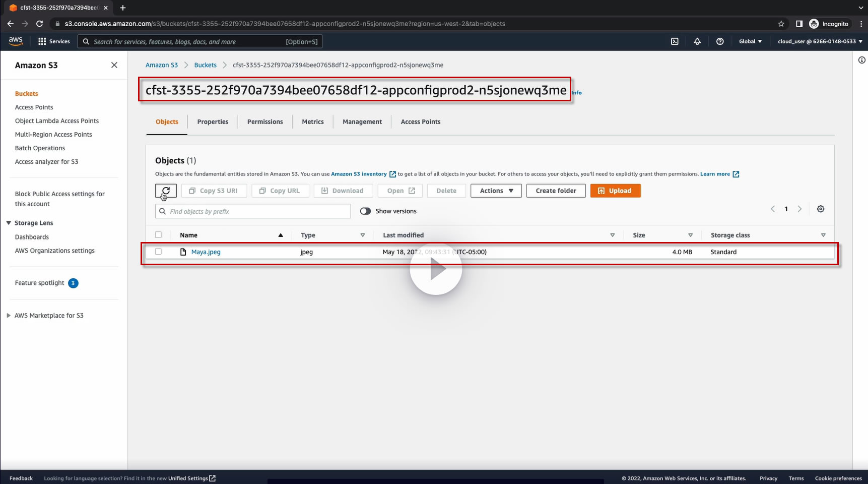This screenshot has width=868, height=484.
Task: Click the Amazon S3 breadcrumb link
Action: (162, 65)
